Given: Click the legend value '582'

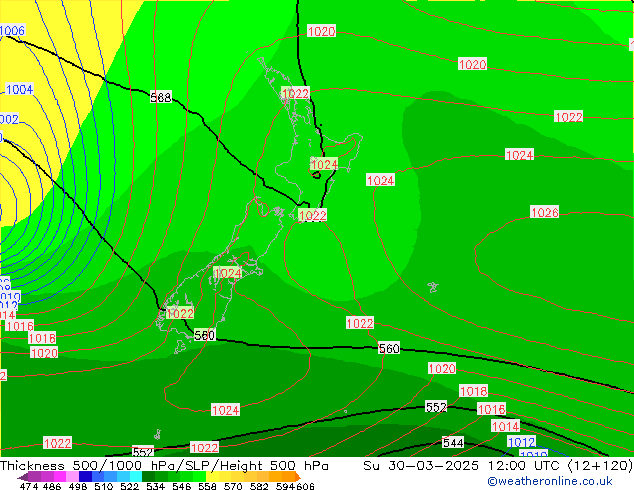Looking at the screenshot, I should (259, 486).
